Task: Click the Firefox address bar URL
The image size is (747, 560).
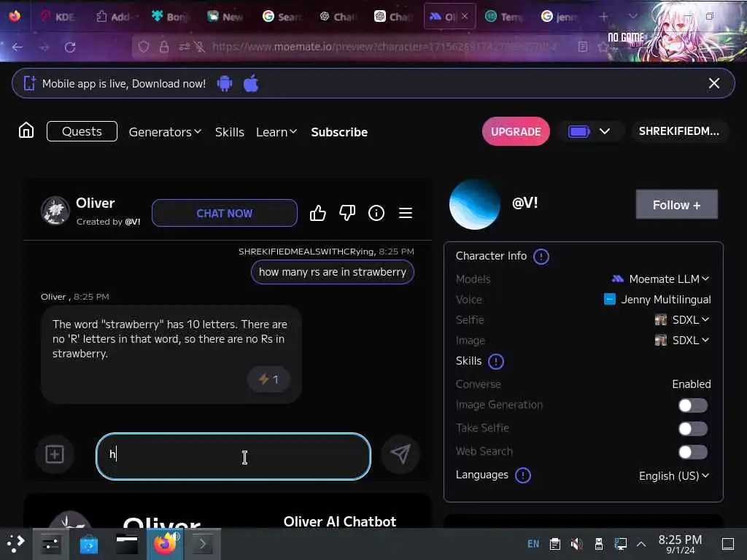Action: coord(384,47)
